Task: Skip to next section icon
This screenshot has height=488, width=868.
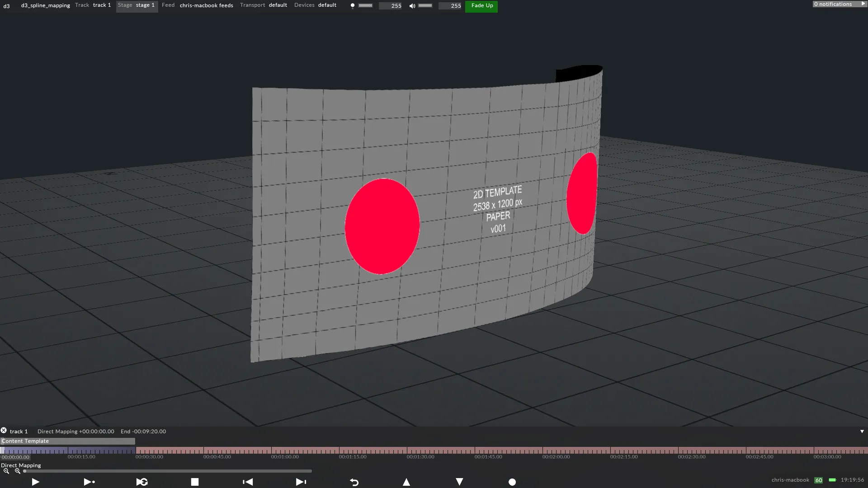Action: tap(301, 482)
